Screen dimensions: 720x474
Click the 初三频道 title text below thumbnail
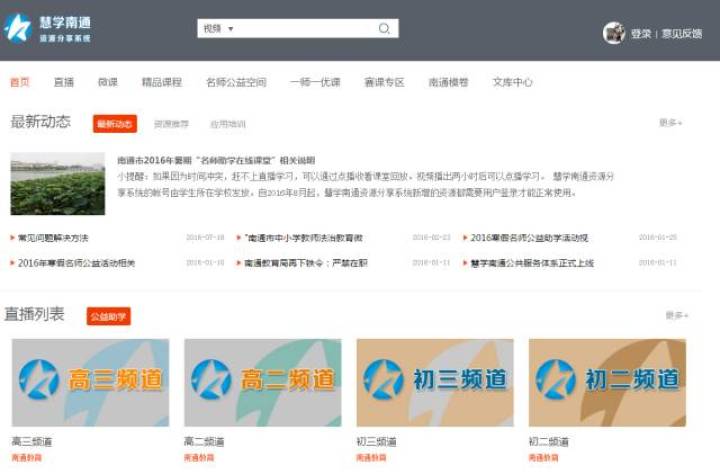click(x=377, y=442)
